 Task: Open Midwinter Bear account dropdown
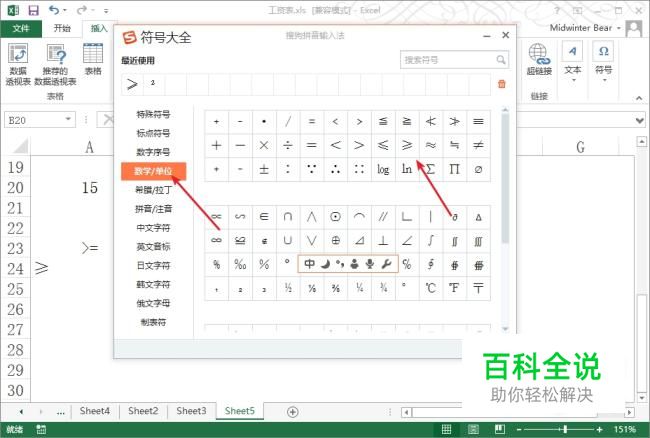[619, 28]
